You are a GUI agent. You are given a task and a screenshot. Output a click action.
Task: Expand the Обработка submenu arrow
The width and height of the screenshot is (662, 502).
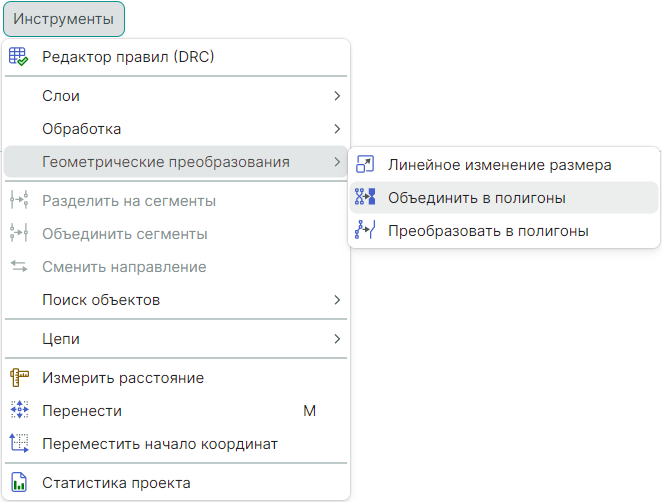point(337,129)
